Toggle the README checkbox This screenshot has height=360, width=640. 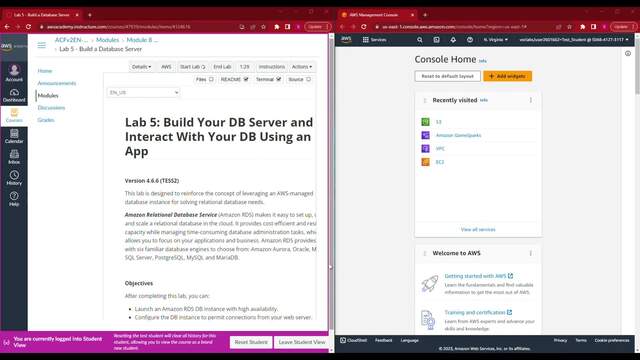246,79
